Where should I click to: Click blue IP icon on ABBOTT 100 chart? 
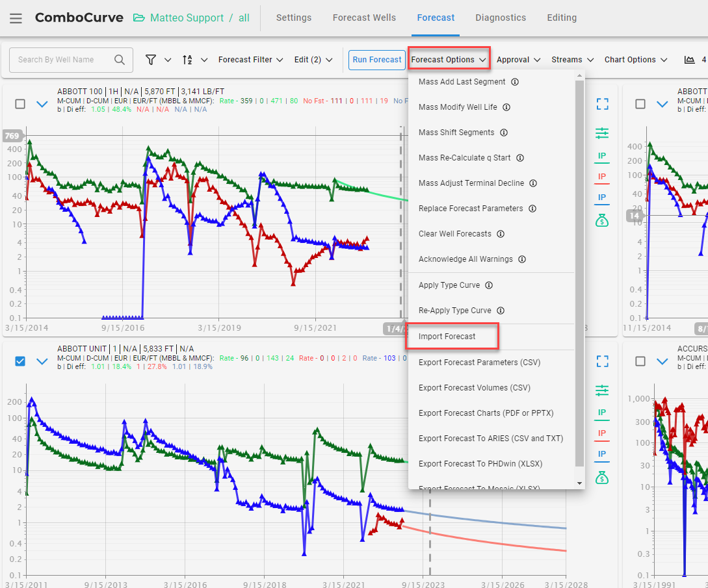pyautogui.click(x=602, y=198)
